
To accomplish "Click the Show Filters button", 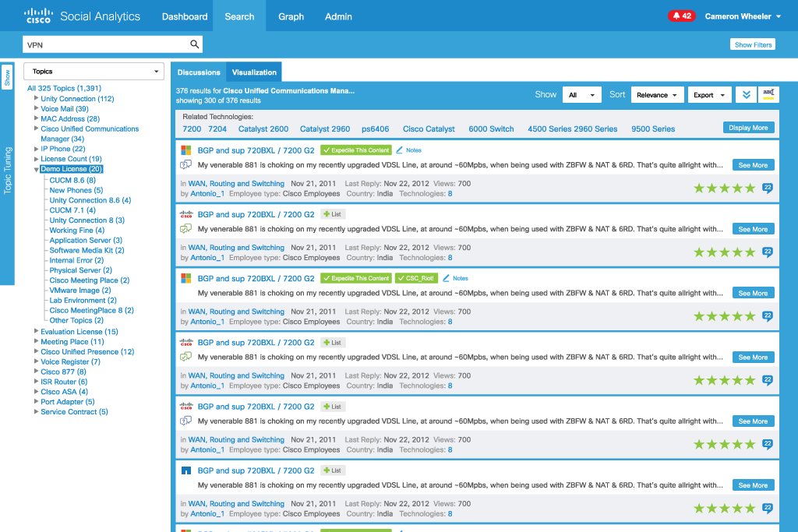I will pos(752,44).
